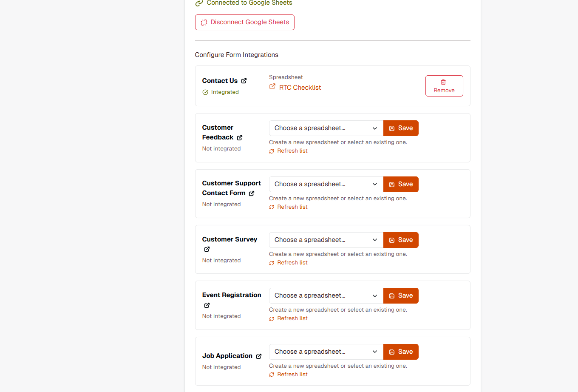The image size is (578, 392).
Task: Open the Choose a spreadsheet dropdown for Job Application
Action: coord(326,352)
